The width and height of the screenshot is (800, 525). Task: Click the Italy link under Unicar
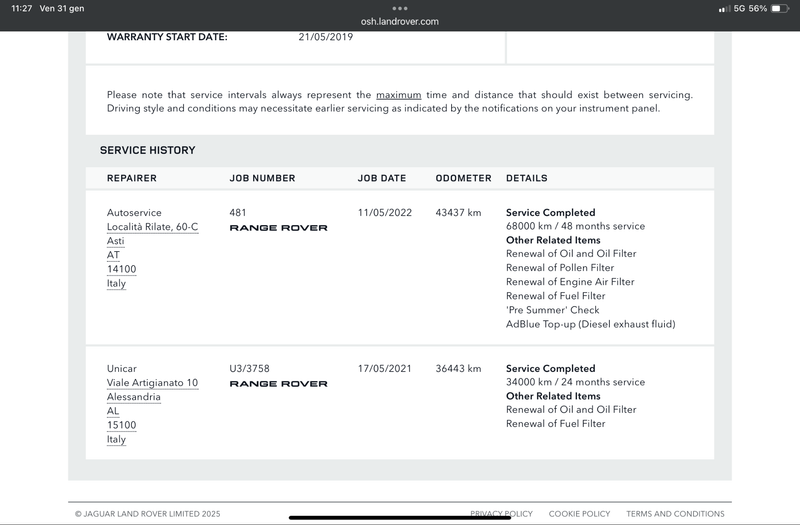pyautogui.click(x=116, y=440)
